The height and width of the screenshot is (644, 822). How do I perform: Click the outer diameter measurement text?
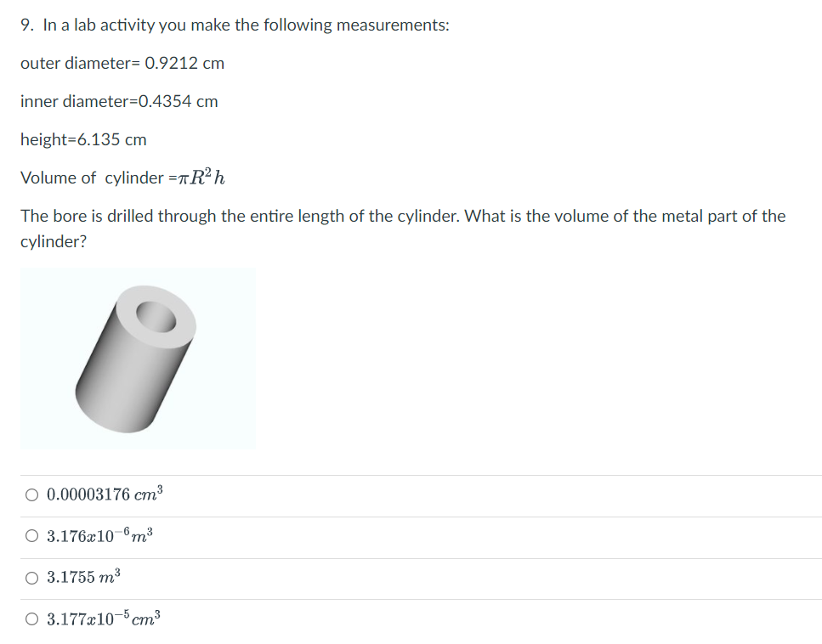(122, 63)
